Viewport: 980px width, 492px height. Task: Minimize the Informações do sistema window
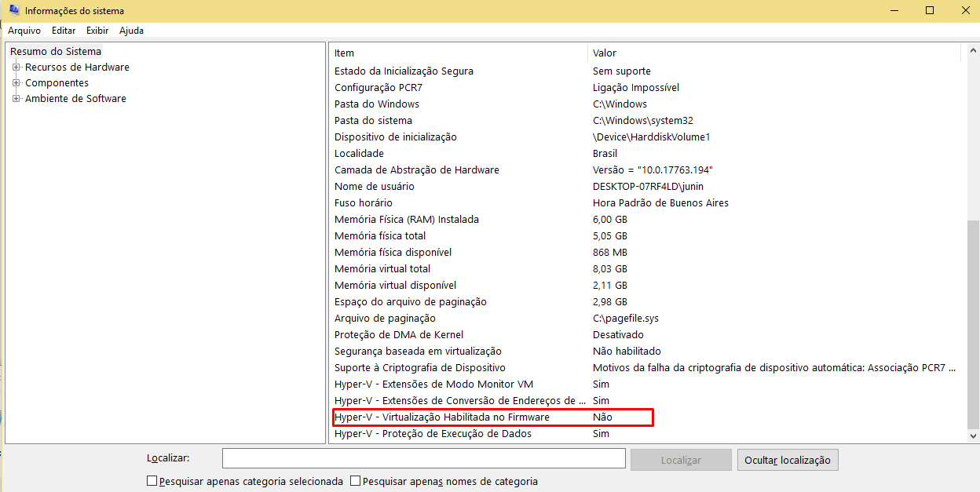click(894, 10)
